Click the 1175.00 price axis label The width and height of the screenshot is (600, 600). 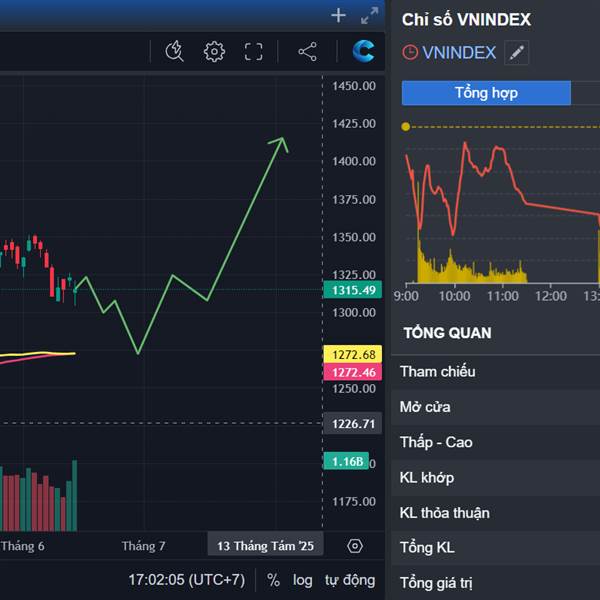tap(354, 501)
